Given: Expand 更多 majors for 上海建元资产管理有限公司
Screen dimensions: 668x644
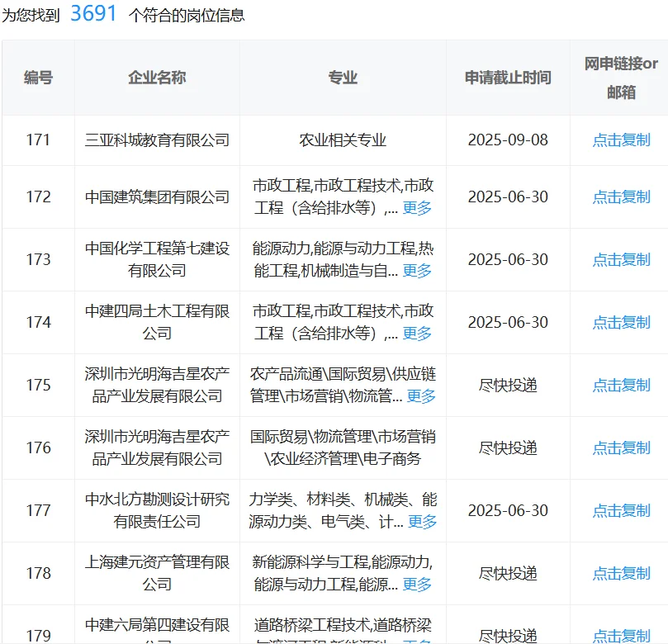Looking at the screenshot, I should [x=417, y=585].
